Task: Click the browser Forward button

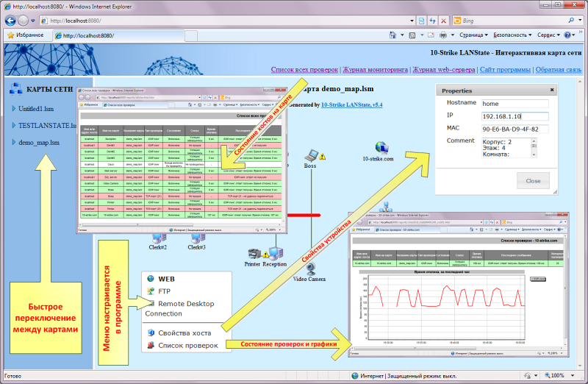Action: tap(24, 21)
